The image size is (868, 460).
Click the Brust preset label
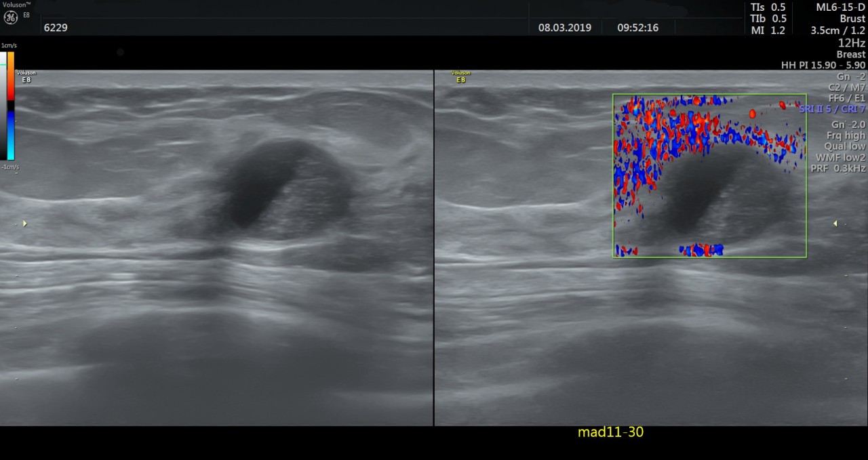pos(852,19)
